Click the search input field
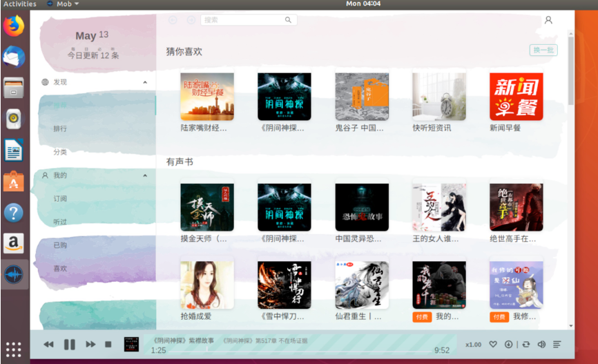 click(249, 20)
